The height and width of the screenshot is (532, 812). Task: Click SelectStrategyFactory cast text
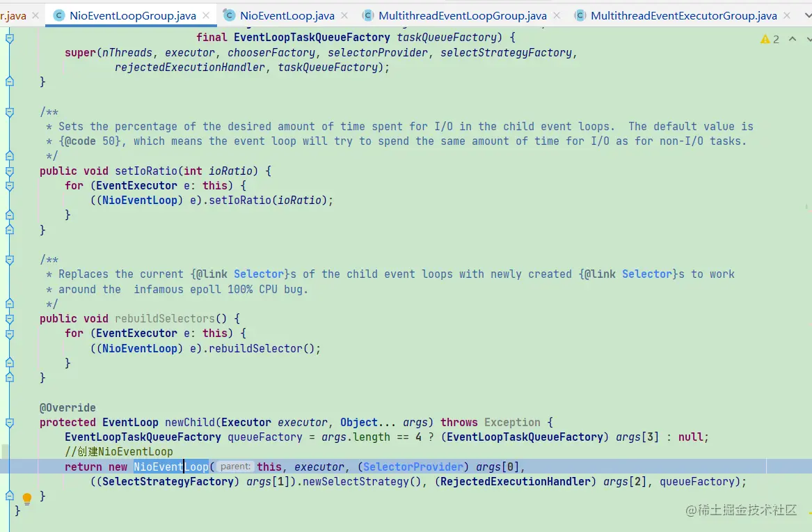coord(168,482)
